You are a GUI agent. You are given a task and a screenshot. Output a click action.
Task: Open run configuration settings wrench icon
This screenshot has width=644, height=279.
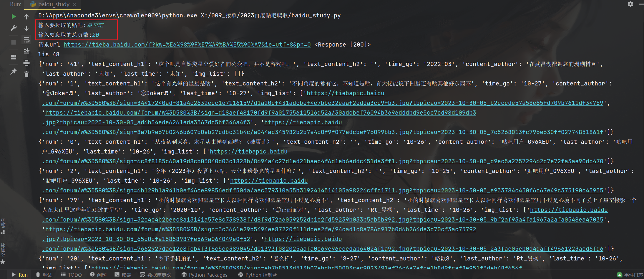click(14, 28)
